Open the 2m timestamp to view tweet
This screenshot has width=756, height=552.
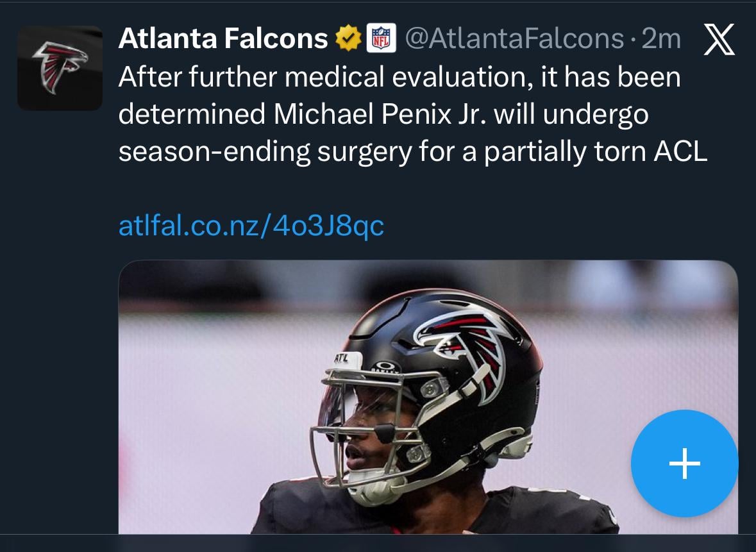click(x=662, y=38)
